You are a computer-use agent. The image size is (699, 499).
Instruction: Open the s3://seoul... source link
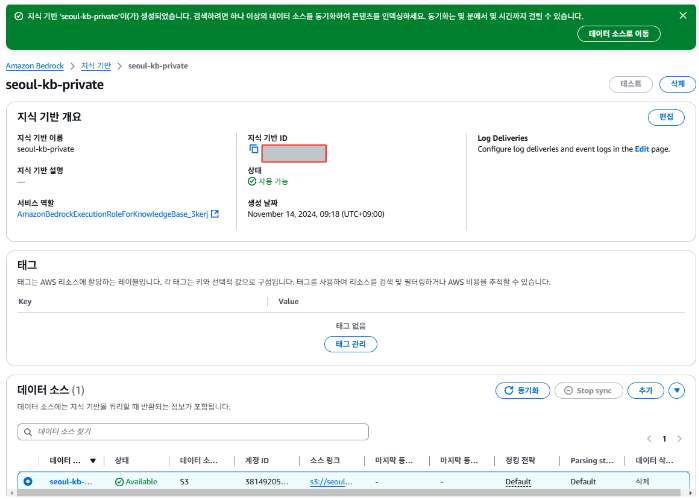(x=331, y=482)
